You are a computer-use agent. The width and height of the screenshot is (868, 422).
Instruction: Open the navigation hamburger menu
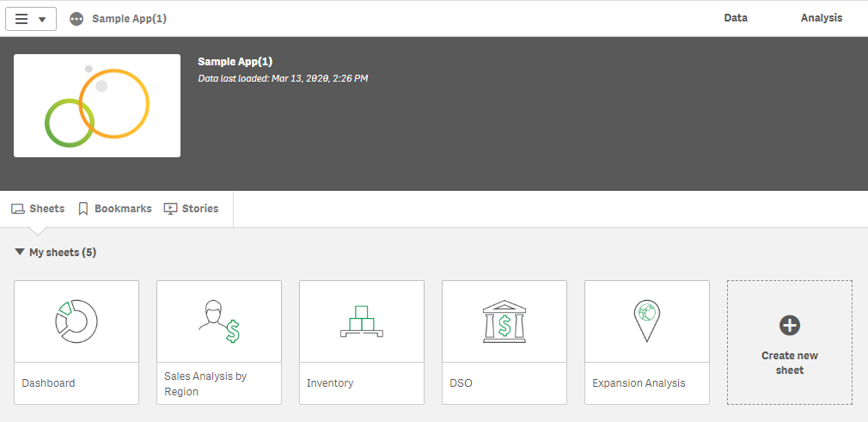(x=30, y=19)
